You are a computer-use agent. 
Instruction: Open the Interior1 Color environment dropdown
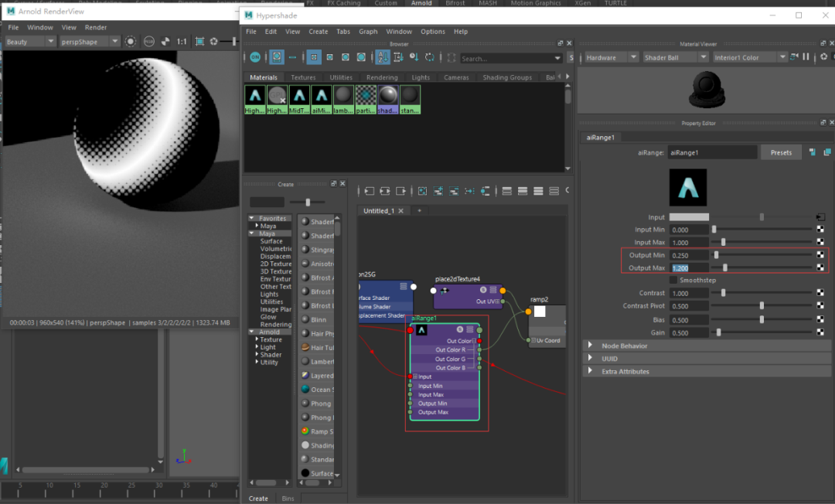pyautogui.click(x=750, y=57)
